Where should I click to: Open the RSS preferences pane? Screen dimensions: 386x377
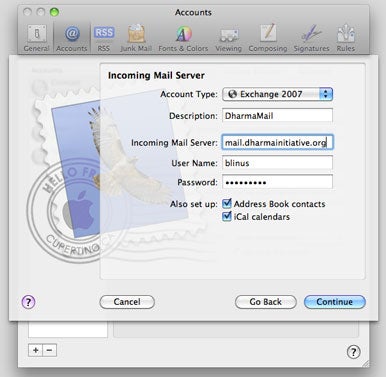pyautogui.click(x=104, y=38)
